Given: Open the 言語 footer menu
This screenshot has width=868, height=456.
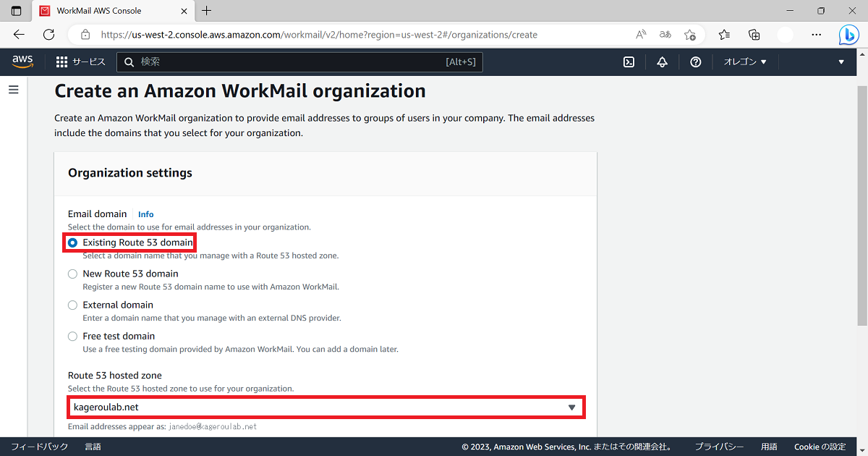Looking at the screenshot, I should click(93, 447).
